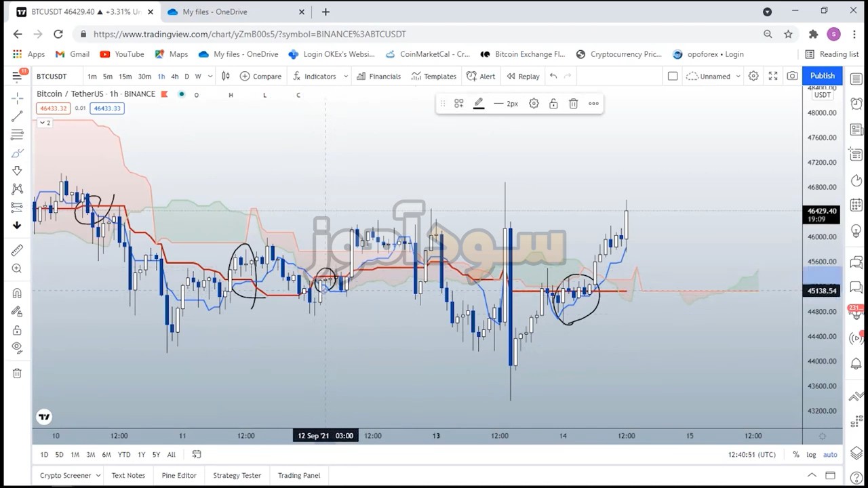The height and width of the screenshot is (488, 868).
Task: Collapse the indicator legend showing 2
Action: click(45, 123)
